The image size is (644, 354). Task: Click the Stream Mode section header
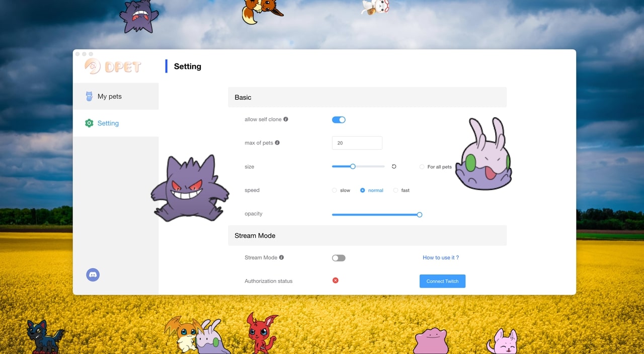click(367, 236)
